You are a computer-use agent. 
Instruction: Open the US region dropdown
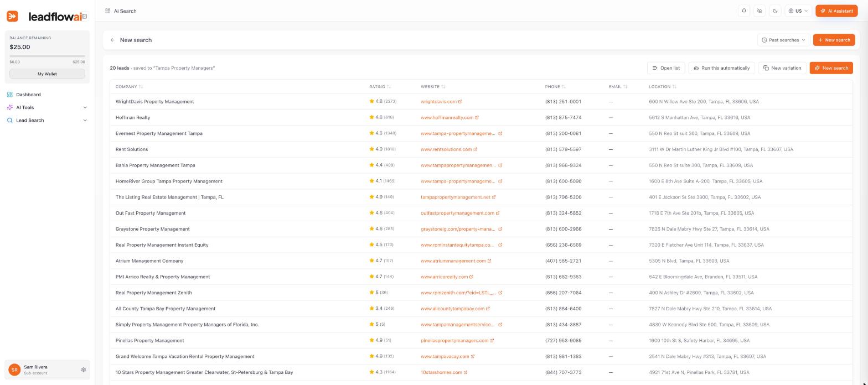click(798, 11)
